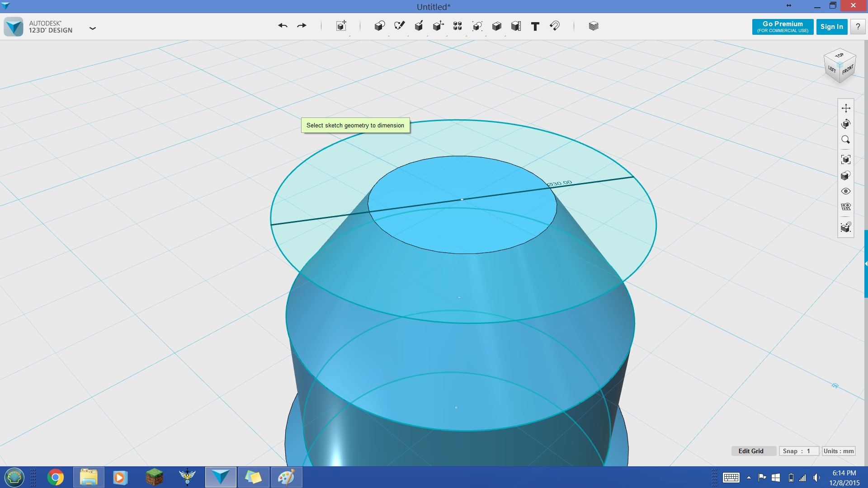This screenshot has width=868, height=488.
Task: Select the Measure tool icon
Action: click(x=516, y=26)
